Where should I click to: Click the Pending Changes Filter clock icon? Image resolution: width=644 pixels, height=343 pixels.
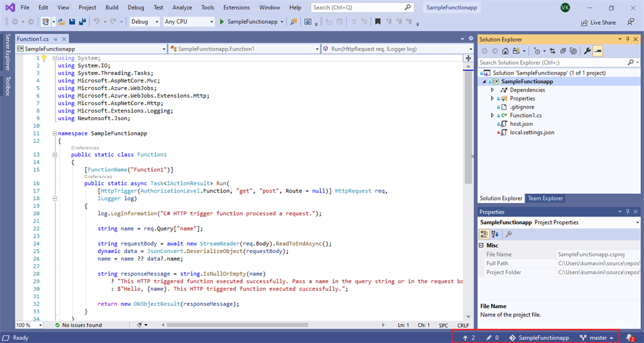pos(537,51)
